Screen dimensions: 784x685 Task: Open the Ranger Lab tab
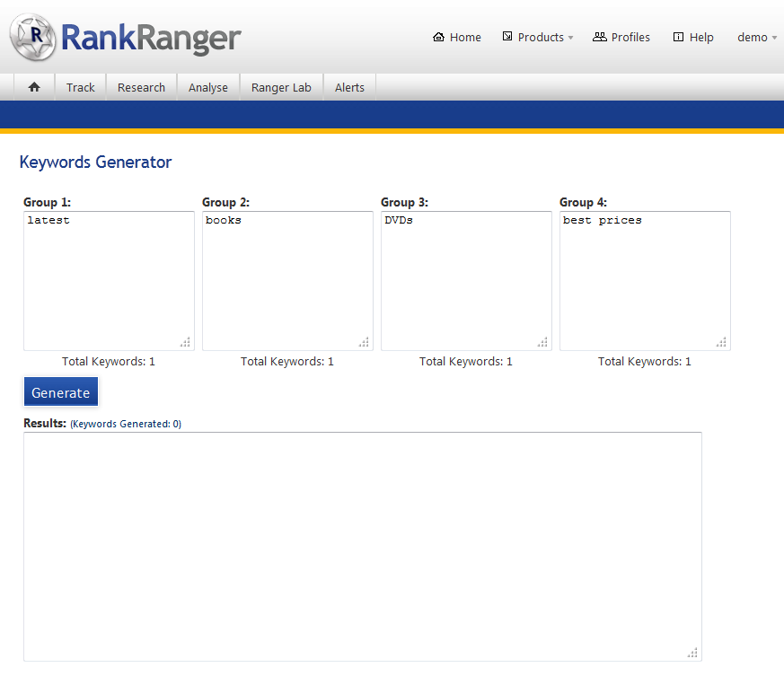[x=281, y=87]
